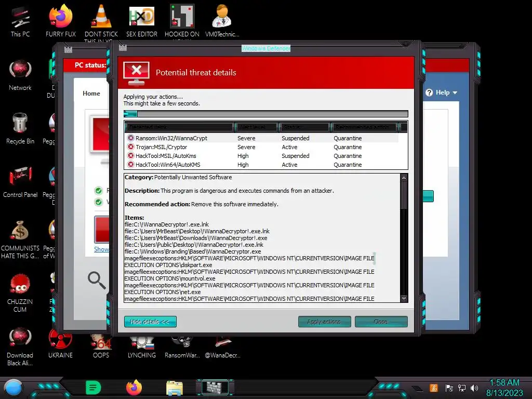Click the WannaDecryptor.exe Downloads path line

click(196, 238)
